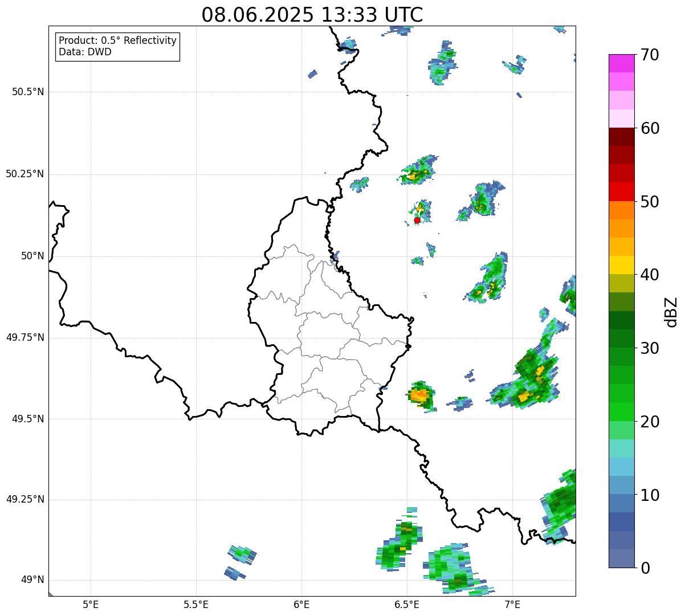This screenshot has height=616, width=685.
Task: Pick the magenta swatch at top of colorbar
Action: (x=621, y=63)
